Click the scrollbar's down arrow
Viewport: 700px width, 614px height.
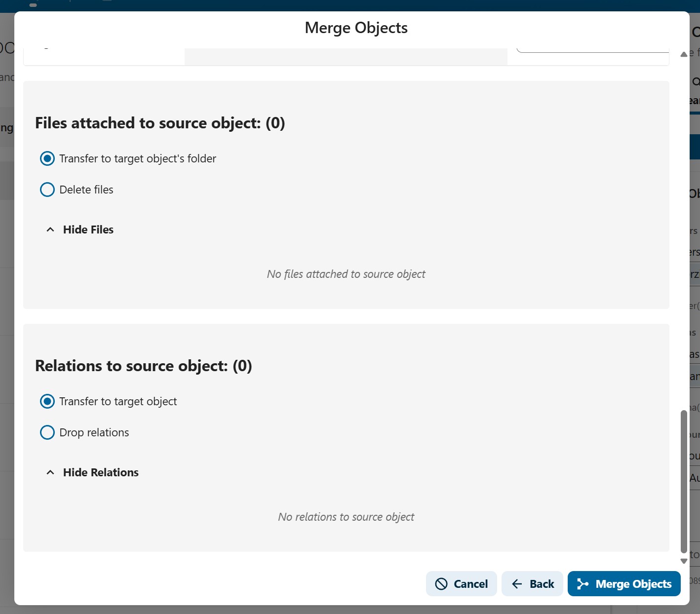684,561
